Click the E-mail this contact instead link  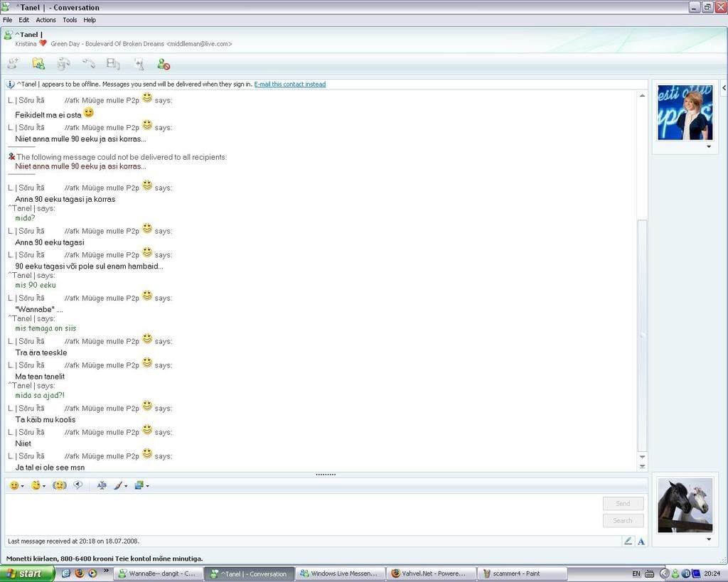tap(289, 85)
